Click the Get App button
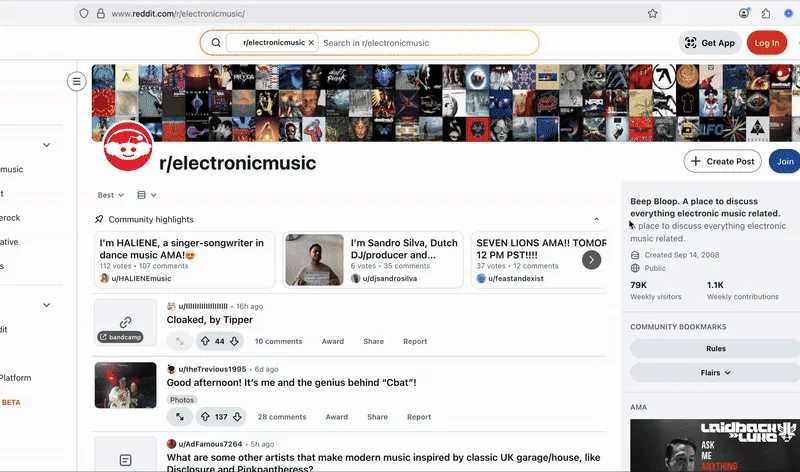Image resolution: width=800 pixels, height=472 pixels. (x=710, y=43)
